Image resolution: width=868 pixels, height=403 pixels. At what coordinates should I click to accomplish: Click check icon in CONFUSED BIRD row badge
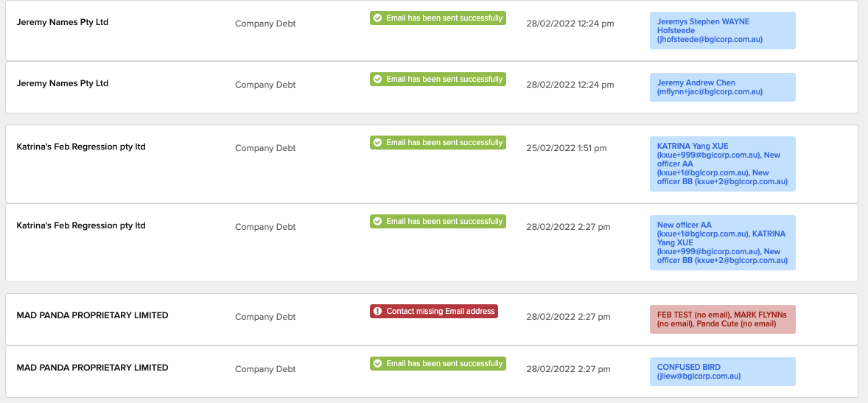[378, 364]
